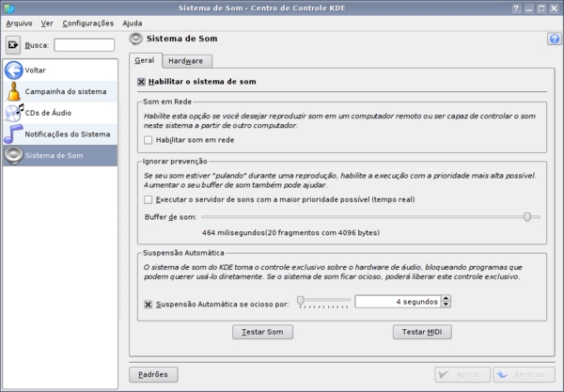Open the Ajuda menu
The image size is (564, 392).
(133, 24)
